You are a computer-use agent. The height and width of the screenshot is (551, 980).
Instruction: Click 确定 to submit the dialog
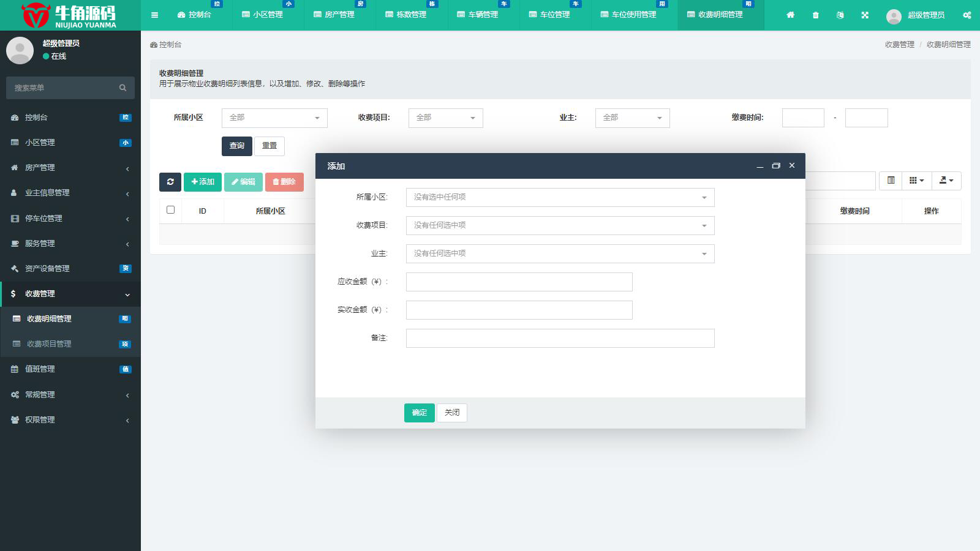click(420, 413)
